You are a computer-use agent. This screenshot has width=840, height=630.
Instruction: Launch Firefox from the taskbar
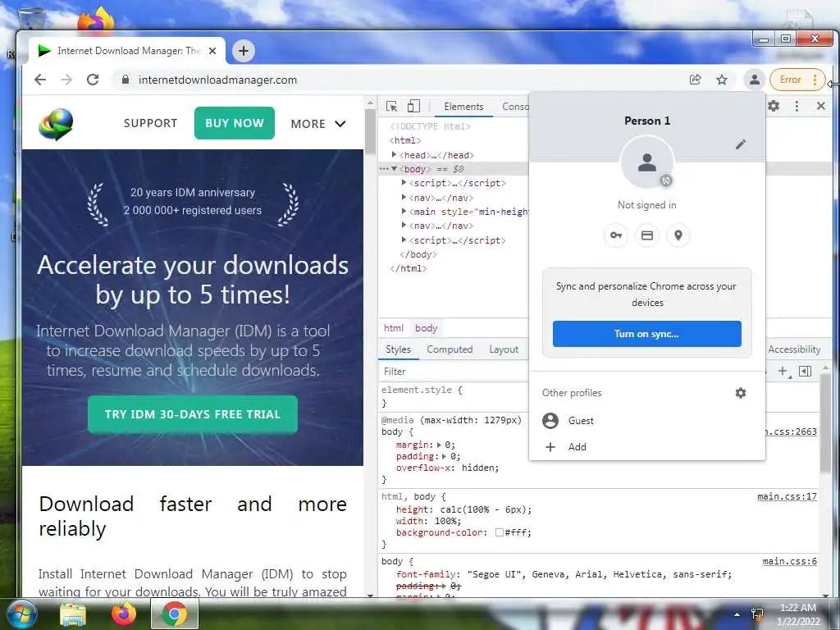(x=124, y=614)
